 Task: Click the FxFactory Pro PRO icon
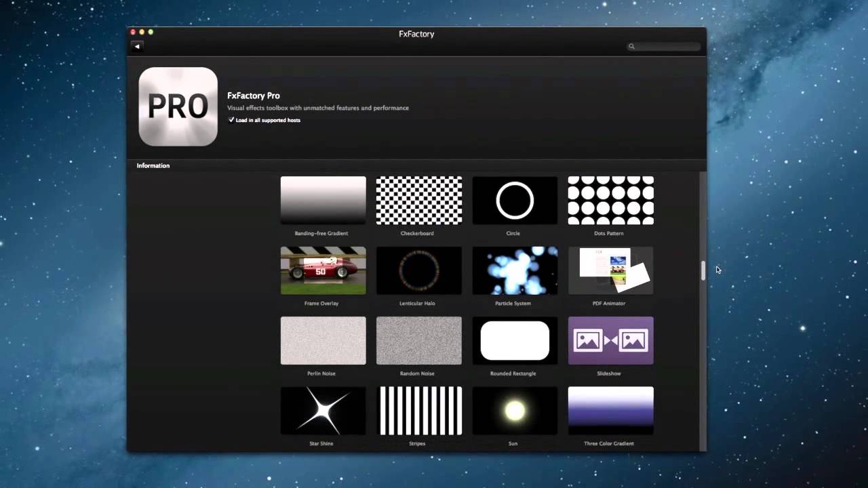tap(178, 106)
